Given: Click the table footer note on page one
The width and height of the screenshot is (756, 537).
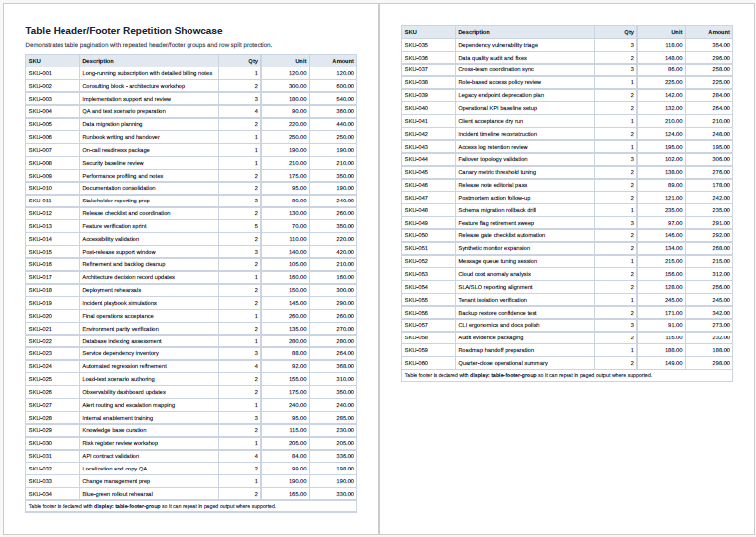Looking at the screenshot, I should pos(152,506).
